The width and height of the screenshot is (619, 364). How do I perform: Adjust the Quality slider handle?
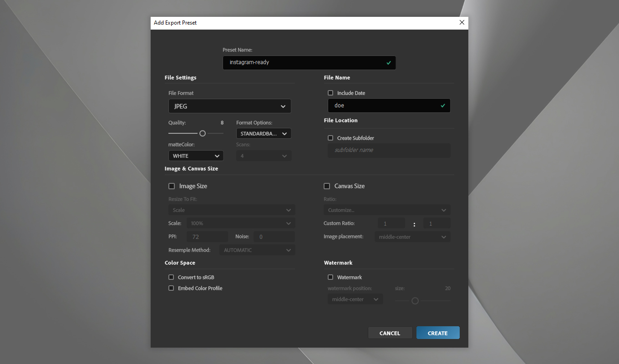click(x=203, y=133)
